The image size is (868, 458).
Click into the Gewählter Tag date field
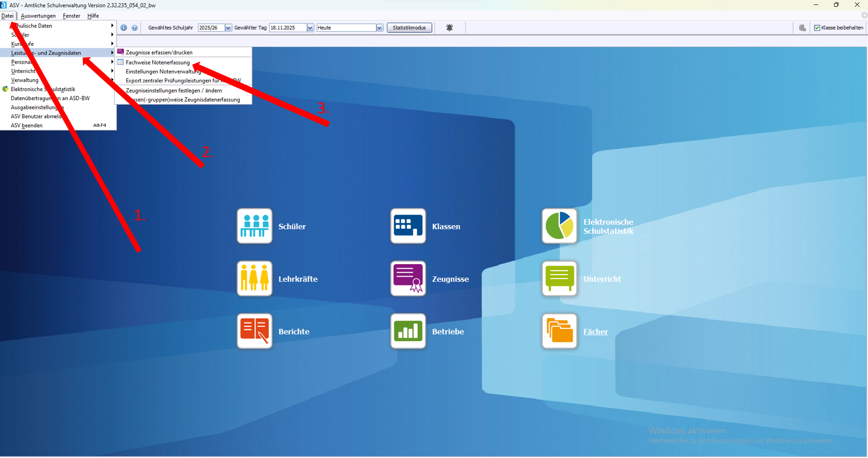[x=287, y=28]
